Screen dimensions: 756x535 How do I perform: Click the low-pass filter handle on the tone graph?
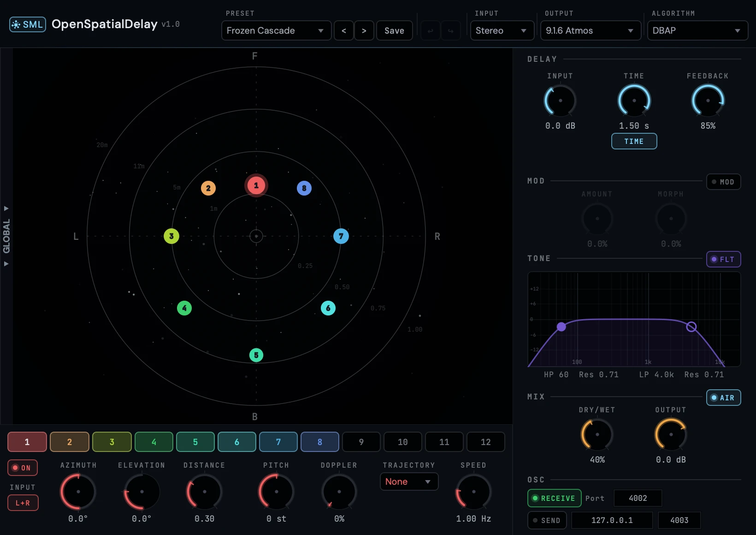point(691,327)
